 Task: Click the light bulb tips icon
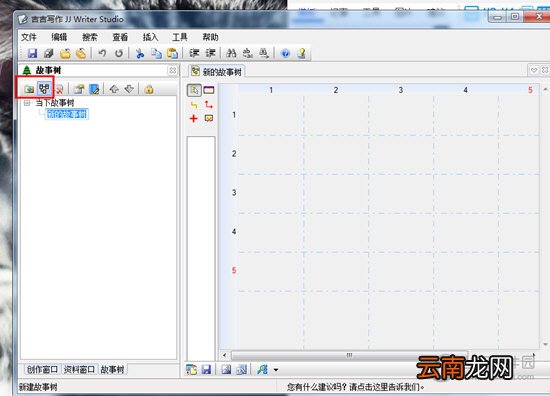pos(301,53)
